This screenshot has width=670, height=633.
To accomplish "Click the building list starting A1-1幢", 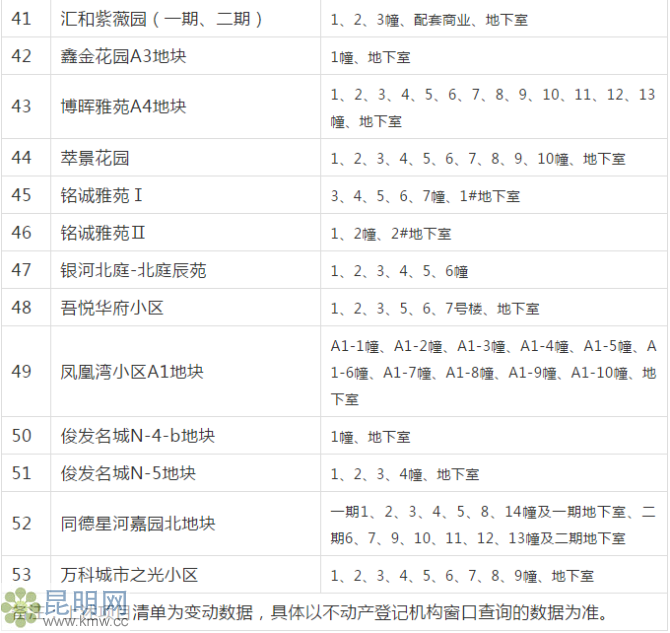I will (493, 372).
